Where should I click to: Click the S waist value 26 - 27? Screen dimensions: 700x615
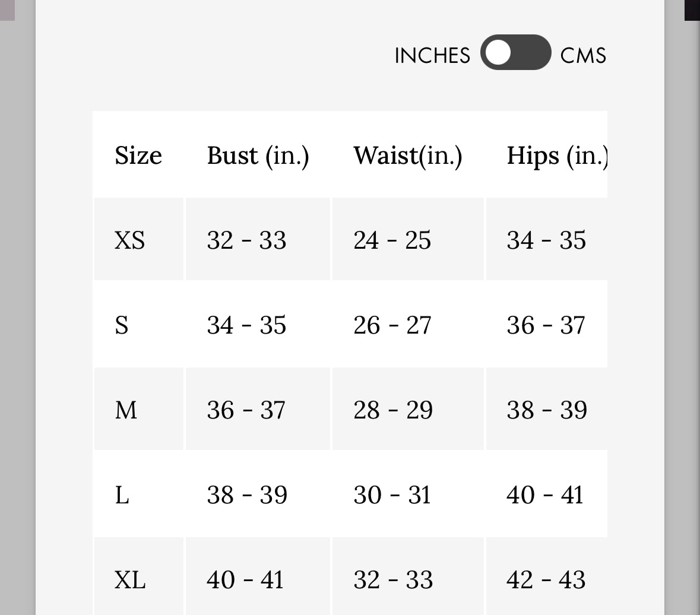point(392,325)
